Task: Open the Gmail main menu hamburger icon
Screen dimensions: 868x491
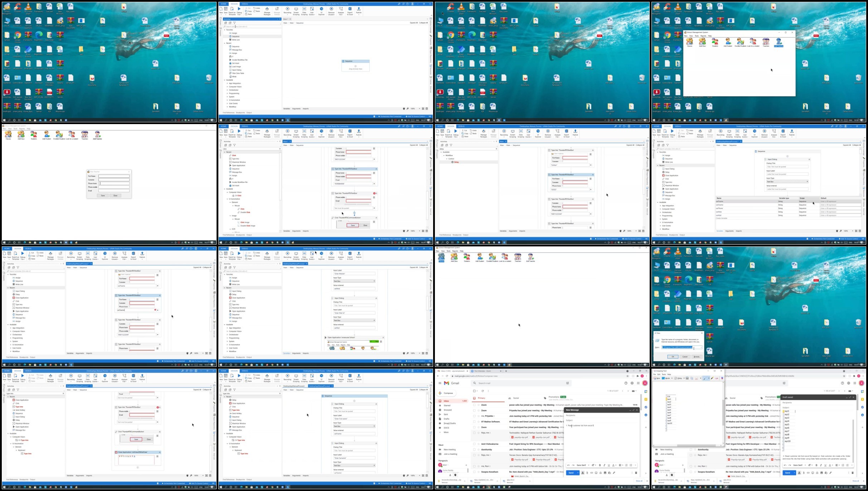Action: (440, 383)
